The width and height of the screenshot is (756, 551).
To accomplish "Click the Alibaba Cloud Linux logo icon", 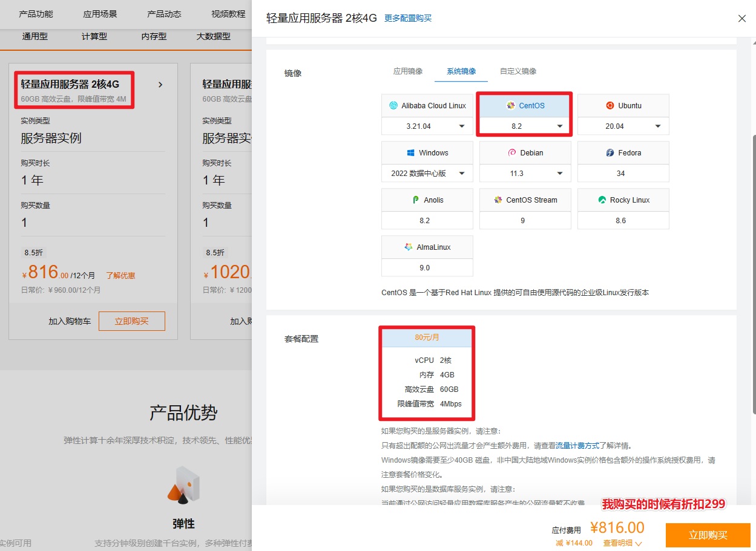I will tap(393, 106).
